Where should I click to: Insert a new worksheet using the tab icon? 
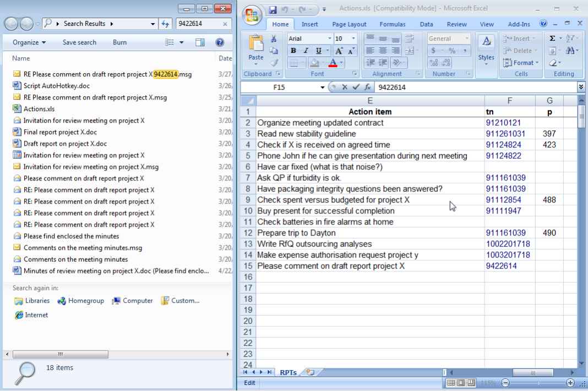click(311, 372)
